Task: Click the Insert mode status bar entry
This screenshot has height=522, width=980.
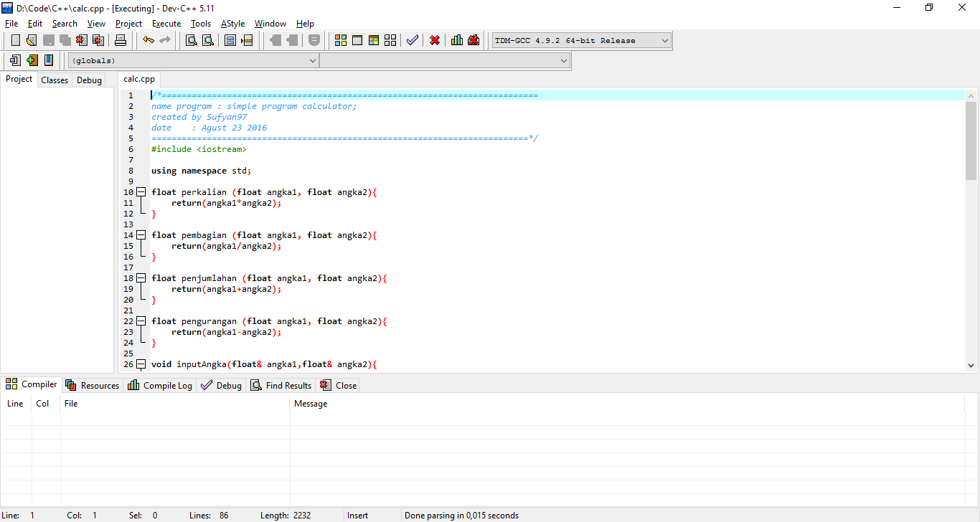Action: [357, 515]
